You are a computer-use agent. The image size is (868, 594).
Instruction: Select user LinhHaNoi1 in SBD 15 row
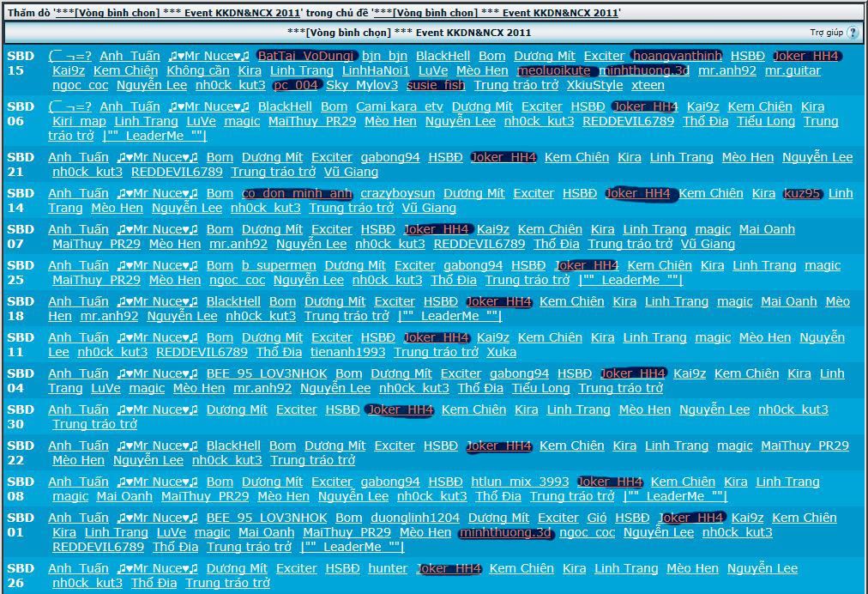pos(376,70)
